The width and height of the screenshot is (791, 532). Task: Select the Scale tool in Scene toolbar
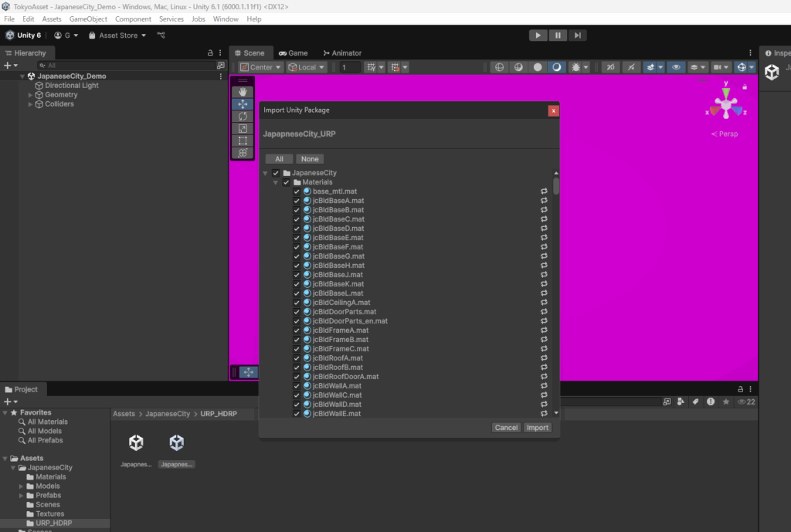tap(243, 129)
